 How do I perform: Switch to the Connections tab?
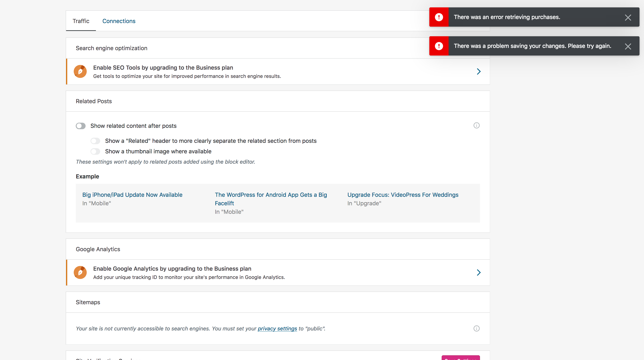pyautogui.click(x=119, y=21)
